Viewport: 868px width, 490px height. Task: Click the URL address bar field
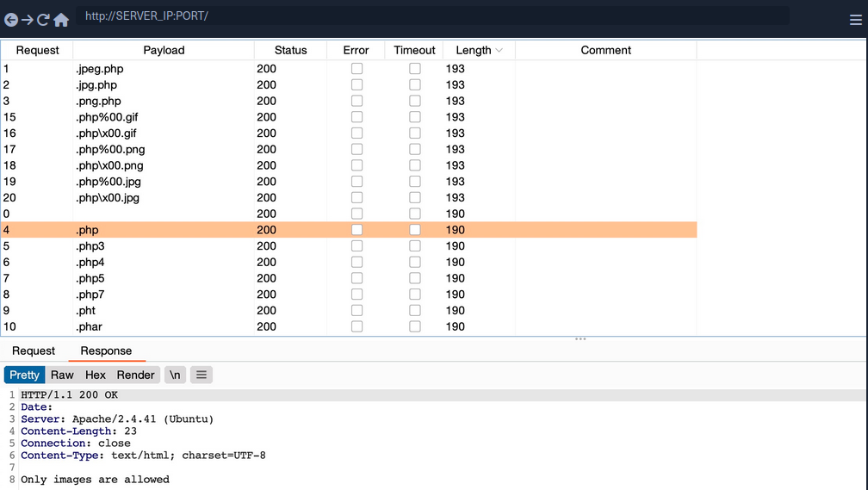[x=431, y=16]
